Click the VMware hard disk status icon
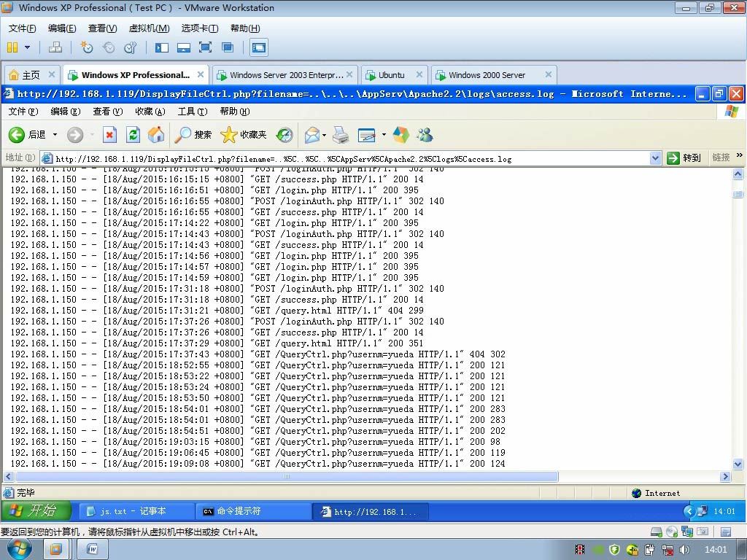Image resolution: width=747 pixels, height=560 pixels. pyautogui.click(x=656, y=532)
